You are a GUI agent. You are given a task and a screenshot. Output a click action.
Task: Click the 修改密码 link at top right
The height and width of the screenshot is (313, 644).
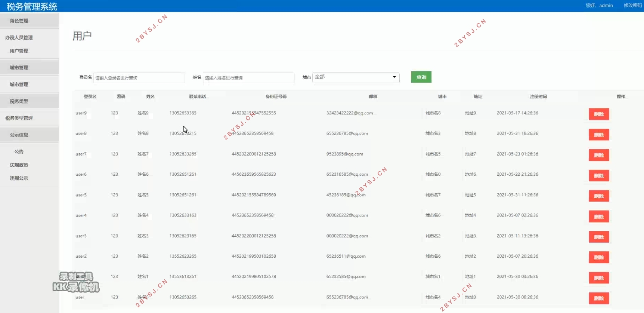[x=633, y=5]
